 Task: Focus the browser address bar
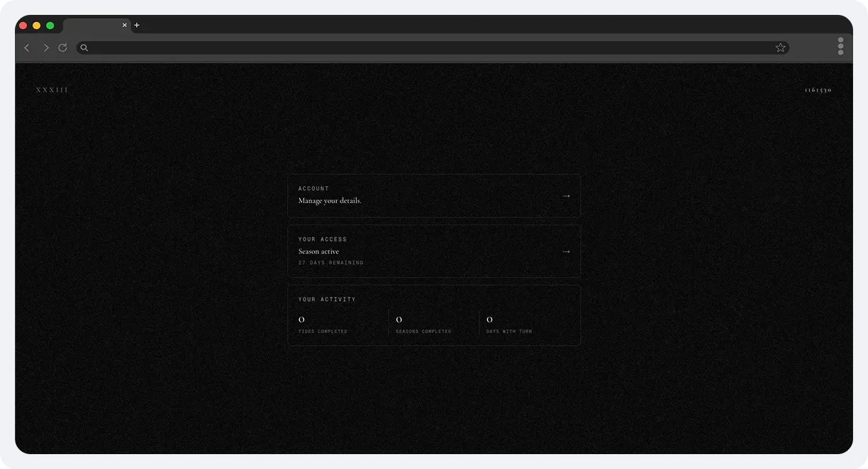[x=433, y=47]
